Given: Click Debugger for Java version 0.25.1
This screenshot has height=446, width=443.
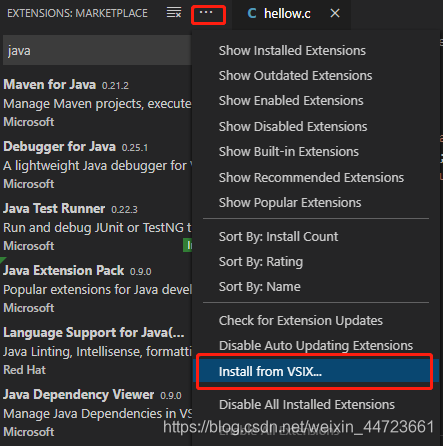Looking at the screenshot, I should pos(135,148).
